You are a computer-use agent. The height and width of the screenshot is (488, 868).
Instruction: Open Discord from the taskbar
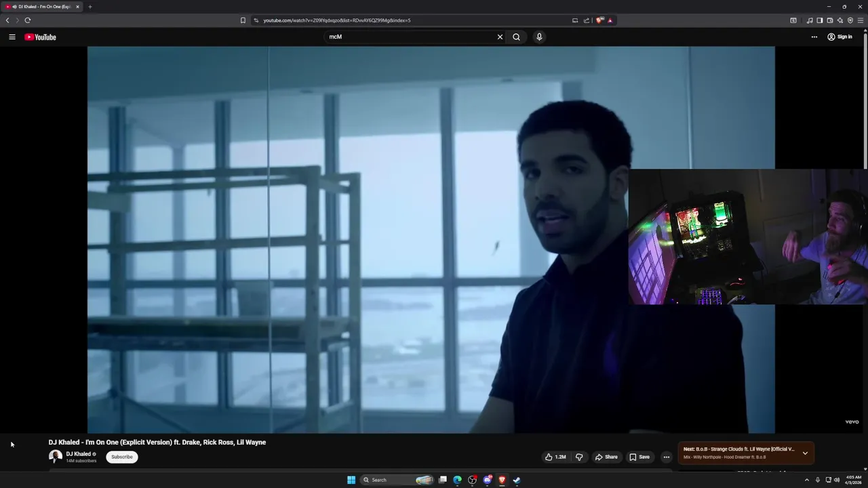[488, 480]
